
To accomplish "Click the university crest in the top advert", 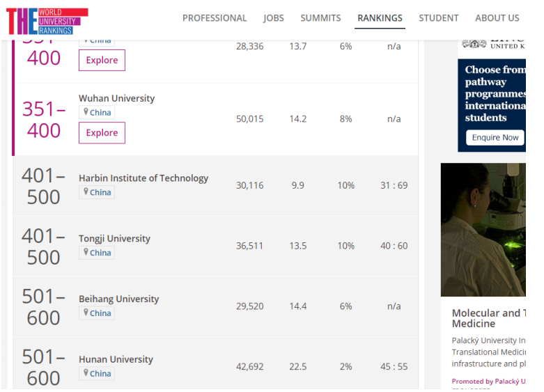I will (474, 44).
